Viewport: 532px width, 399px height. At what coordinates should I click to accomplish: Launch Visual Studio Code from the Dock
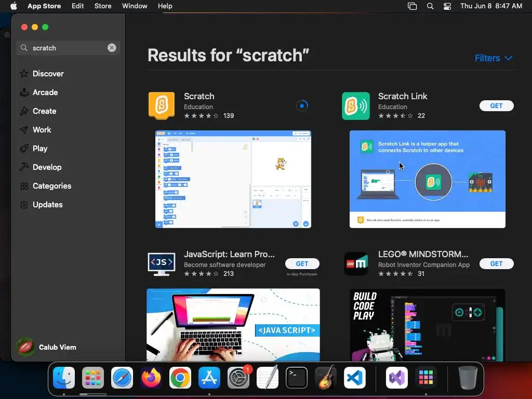pos(355,378)
